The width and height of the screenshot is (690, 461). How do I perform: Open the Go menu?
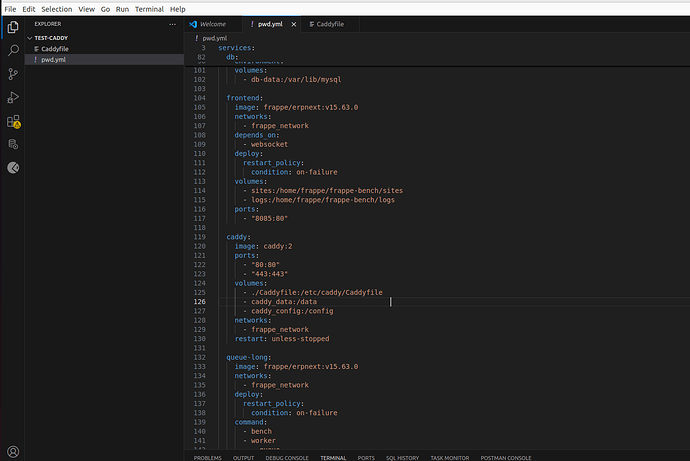[105, 9]
